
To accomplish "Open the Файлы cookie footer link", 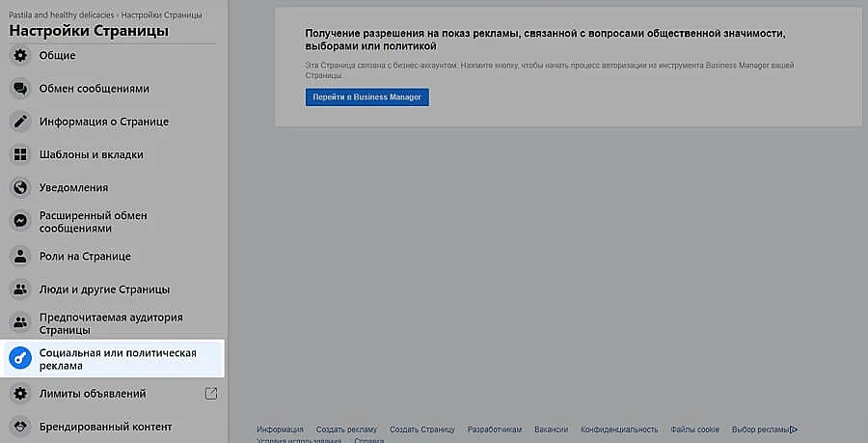I will click(695, 429).
